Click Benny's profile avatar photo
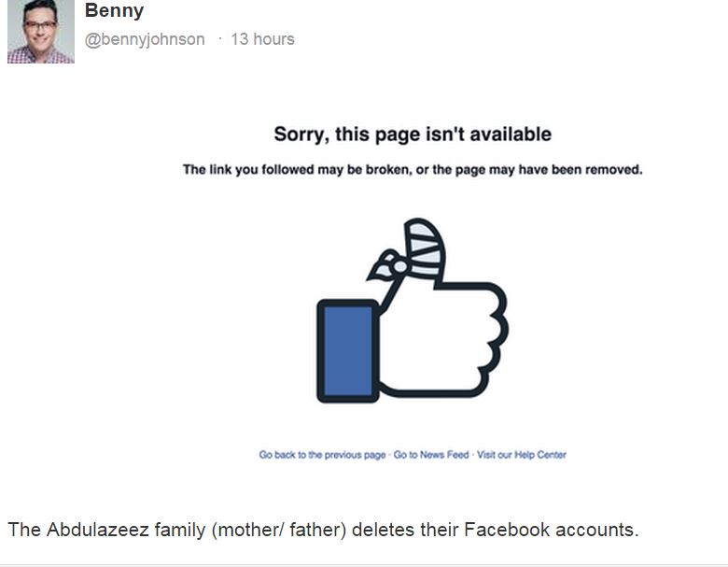The height and width of the screenshot is (567, 728). (x=40, y=31)
